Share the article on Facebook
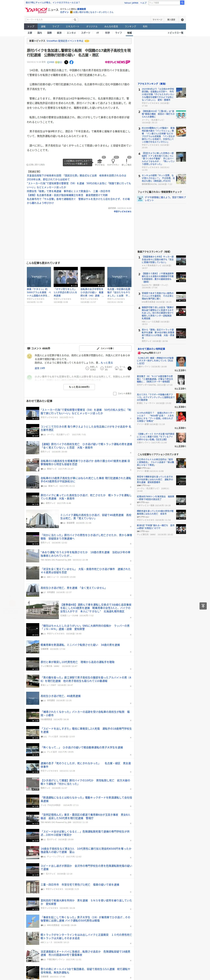The width and height of the screenshot is (210, 980). click(71, 62)
